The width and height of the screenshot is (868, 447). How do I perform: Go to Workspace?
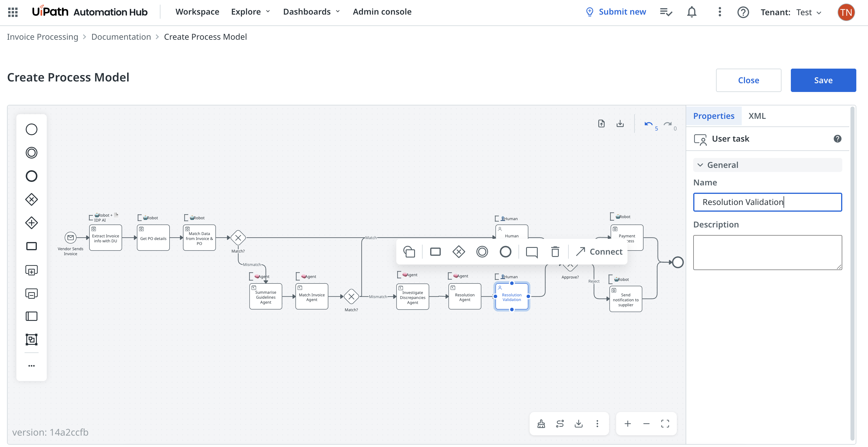pos(197,12)
